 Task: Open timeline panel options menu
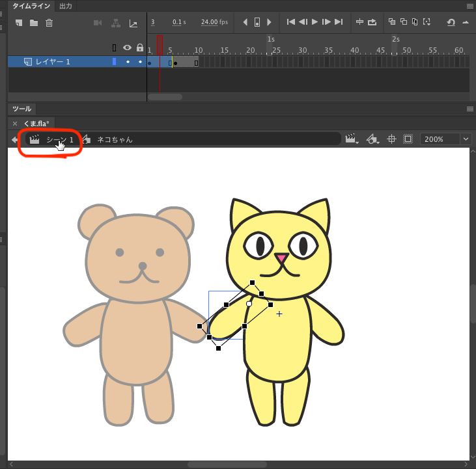pyautogui.click(x=469, y=6)
